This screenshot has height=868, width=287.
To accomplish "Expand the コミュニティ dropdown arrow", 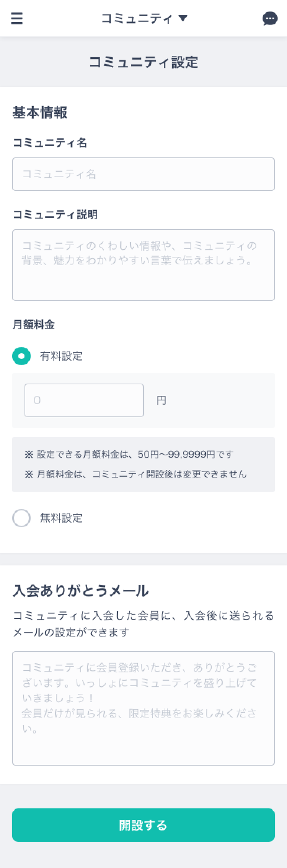I will 183,18.
